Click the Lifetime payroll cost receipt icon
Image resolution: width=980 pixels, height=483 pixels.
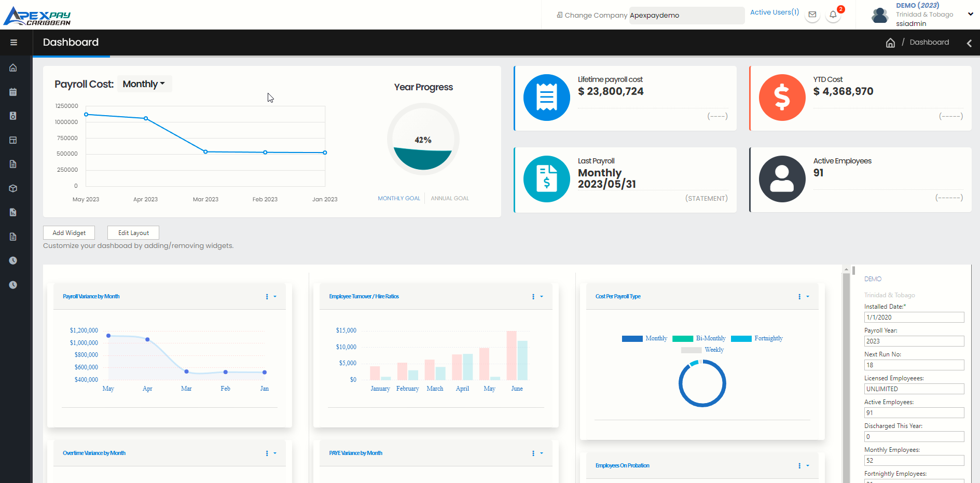coord(547,98)
